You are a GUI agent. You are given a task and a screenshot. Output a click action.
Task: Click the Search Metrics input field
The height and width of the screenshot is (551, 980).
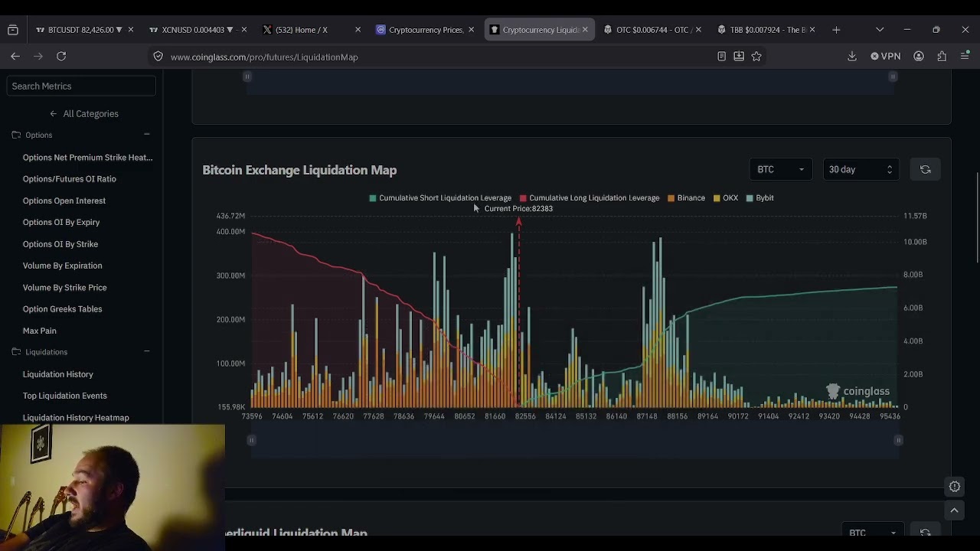click(81, 86)
